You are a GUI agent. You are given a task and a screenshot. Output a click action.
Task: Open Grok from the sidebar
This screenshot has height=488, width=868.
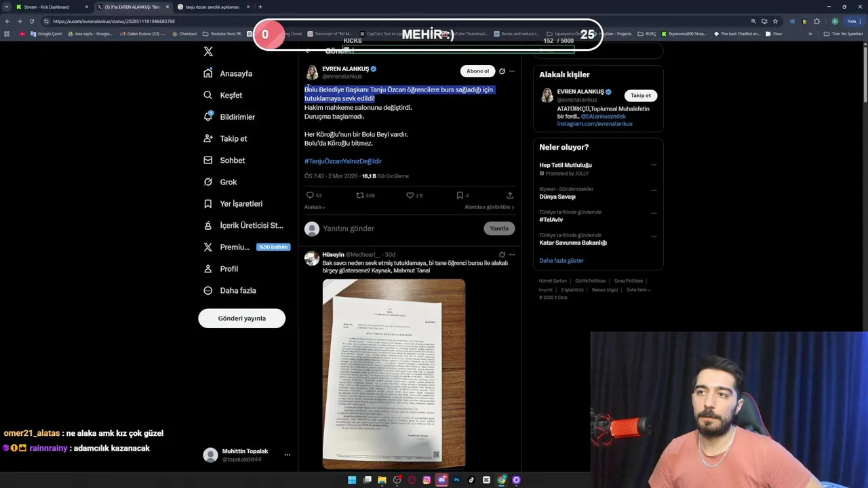220,182
